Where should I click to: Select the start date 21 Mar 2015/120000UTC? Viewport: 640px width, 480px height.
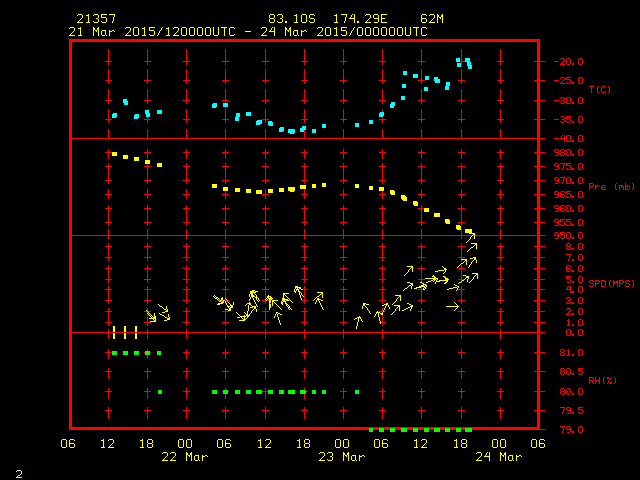pos(152,32)
